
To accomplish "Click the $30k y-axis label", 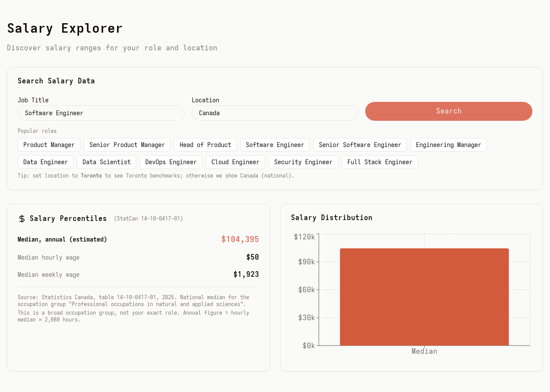I will 307,318.
